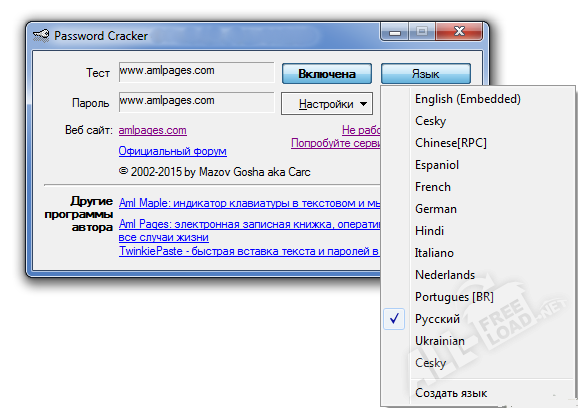
Task: Toggle the Включена button
Action: 327,73
